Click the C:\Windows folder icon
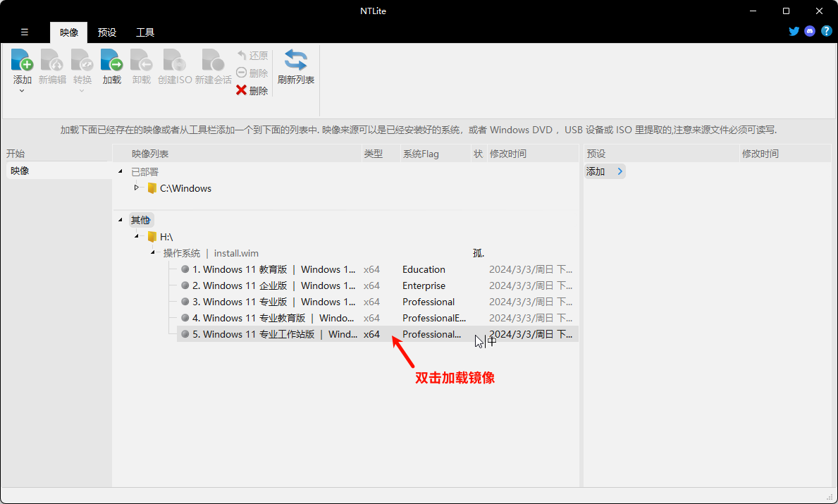 [x=152, y=188]
